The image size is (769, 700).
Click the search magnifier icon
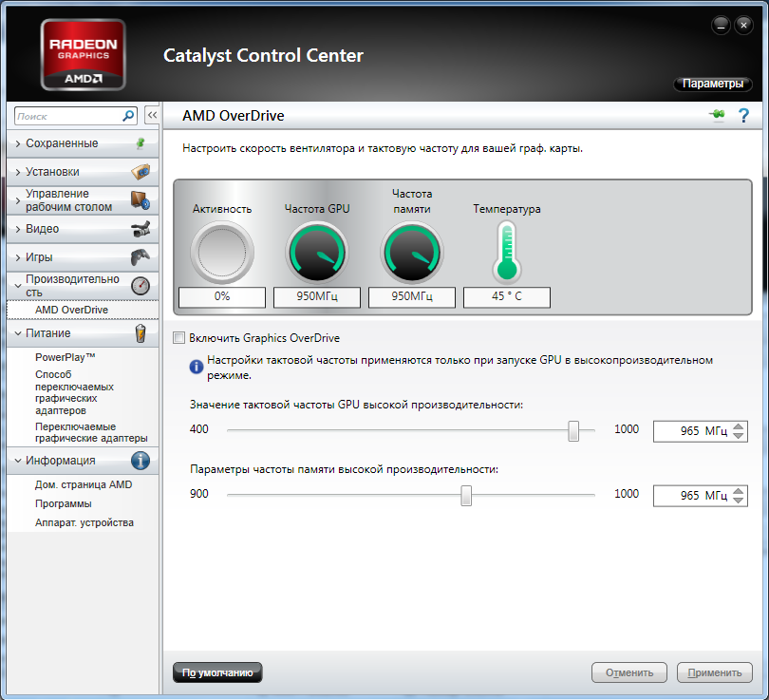(x=128, y=116)
